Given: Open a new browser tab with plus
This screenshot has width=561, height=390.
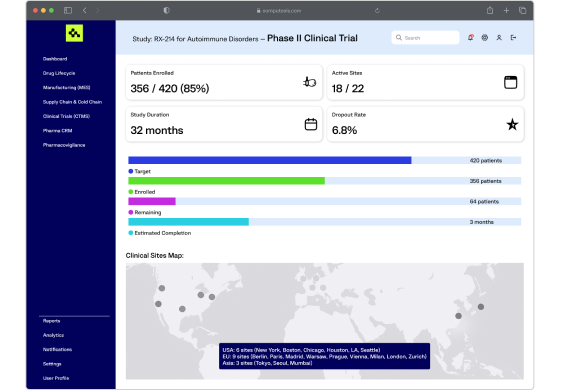Looking at the screenshot, I should (x=506, y=11).
